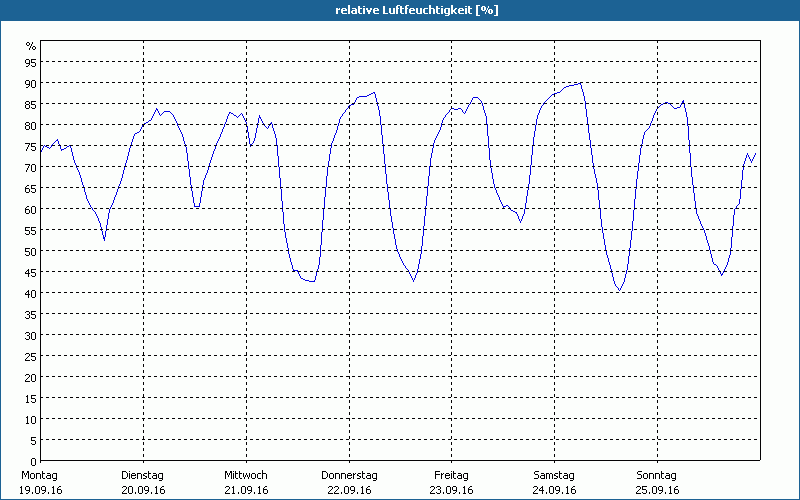Click the y-axis value '70'
Screen dimensions: 800x500
pyautogui.click(x=31, y=167)
